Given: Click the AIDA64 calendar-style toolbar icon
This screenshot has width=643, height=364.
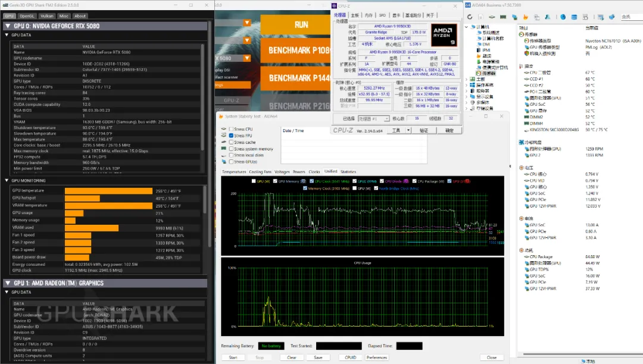Looking at the screenshot, I should (585, 17).
